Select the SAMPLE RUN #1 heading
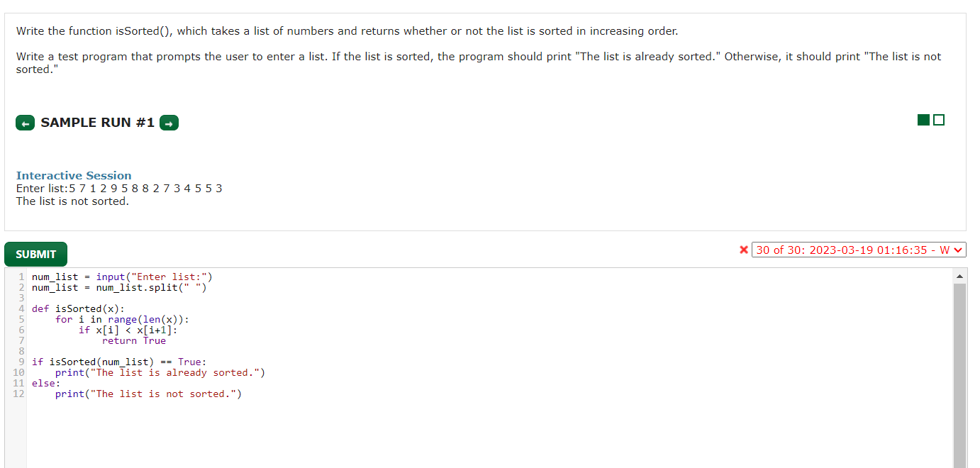 pos(97,122)
